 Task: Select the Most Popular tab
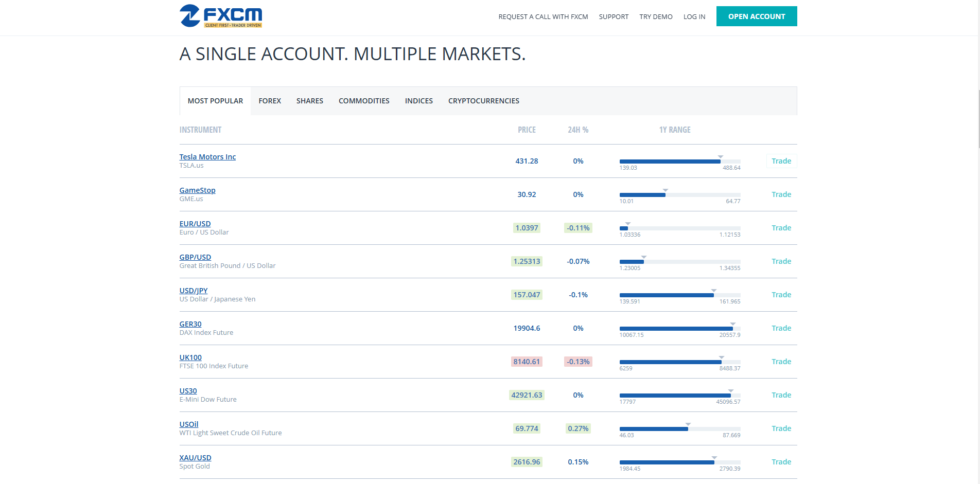point(215,101)
